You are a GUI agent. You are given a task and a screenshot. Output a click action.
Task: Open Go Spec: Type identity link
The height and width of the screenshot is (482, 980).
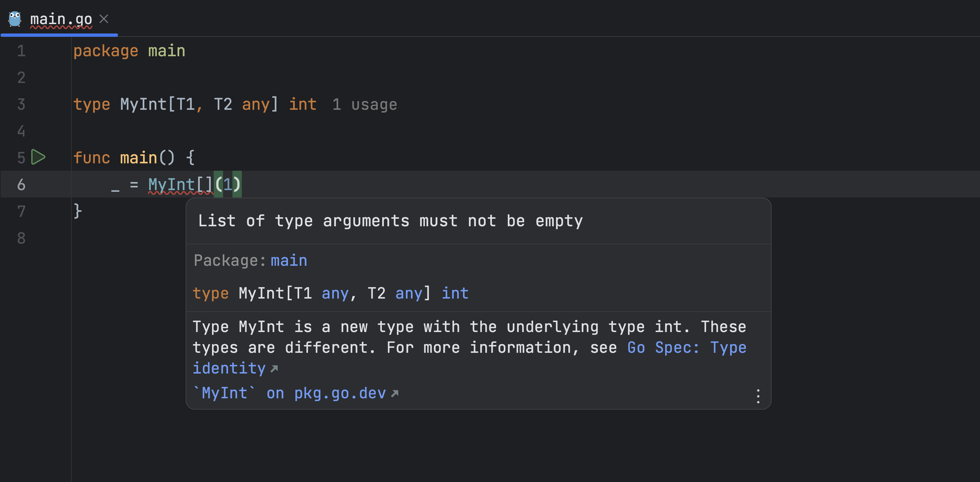pos(687,347)
